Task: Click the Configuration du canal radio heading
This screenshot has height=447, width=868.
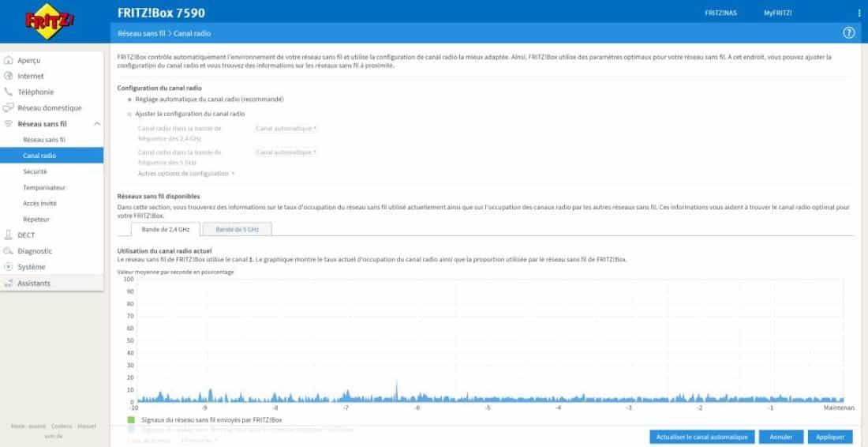Action: (159, 88)
